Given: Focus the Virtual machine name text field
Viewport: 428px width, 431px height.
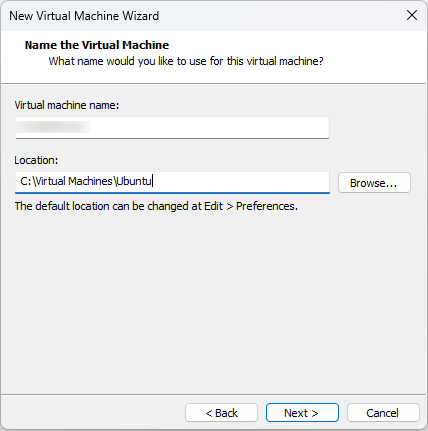Looking at the screenshot, I should tap(172, 127).
